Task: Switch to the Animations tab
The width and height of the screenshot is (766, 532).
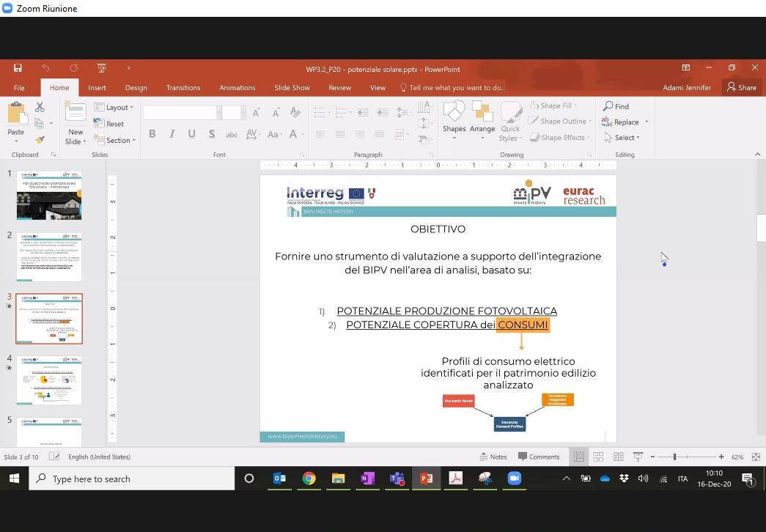Action: pos(237,87)
